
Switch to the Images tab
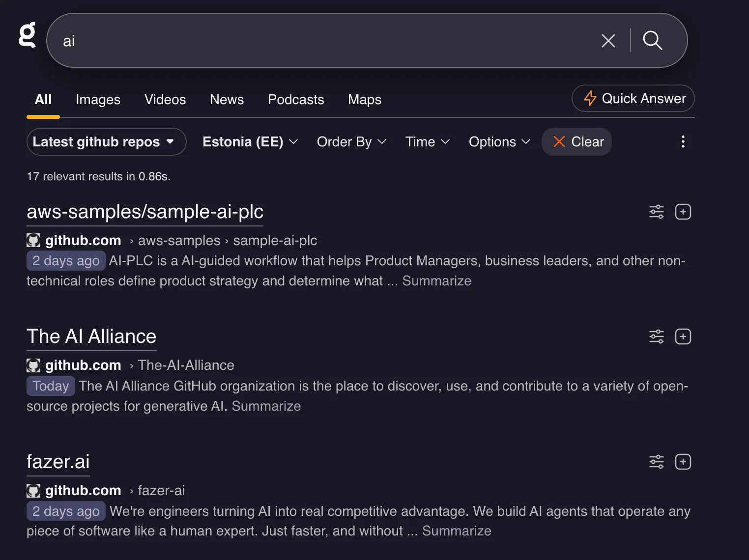click(x=98, y=100)
